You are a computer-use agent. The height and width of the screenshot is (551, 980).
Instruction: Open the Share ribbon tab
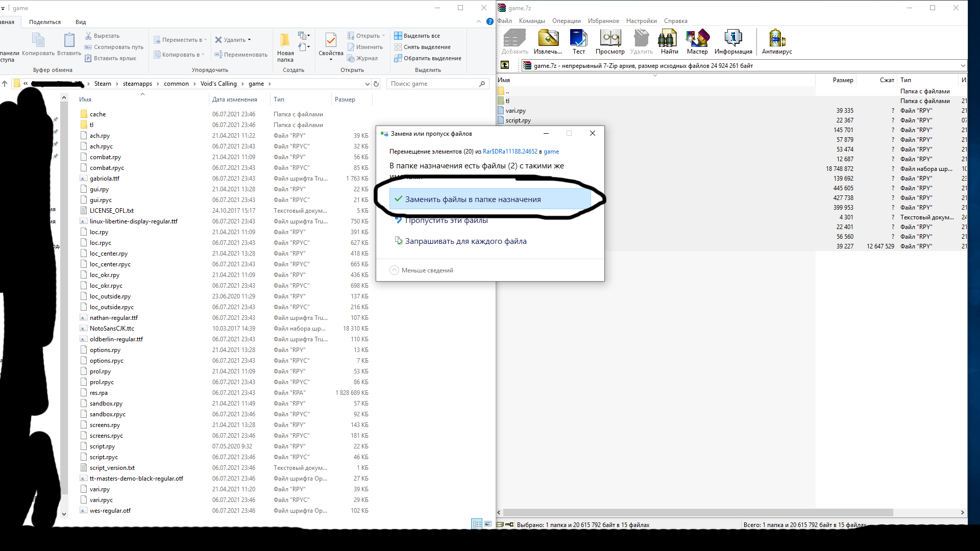click(45, 22)
